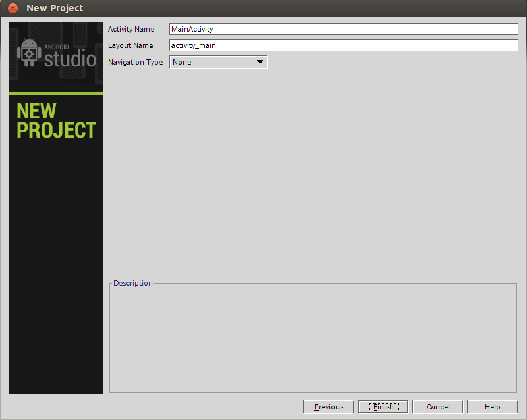Click the small 'ANDROID' text above studio

tap(57, 47)
